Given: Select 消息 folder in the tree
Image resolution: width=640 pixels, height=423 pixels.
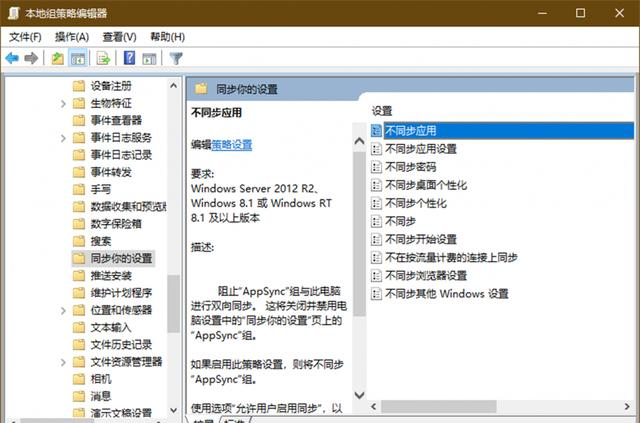Looking at the screenshot, I should [101, 396].
